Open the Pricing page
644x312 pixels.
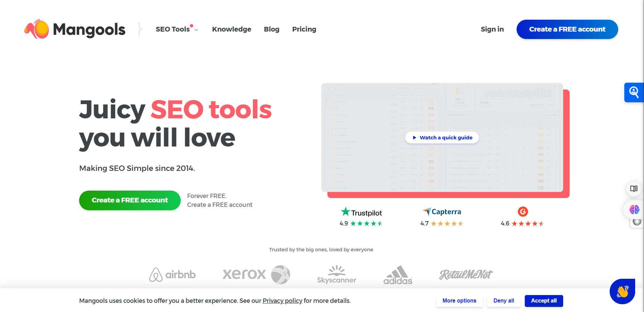tap(304, 29)
